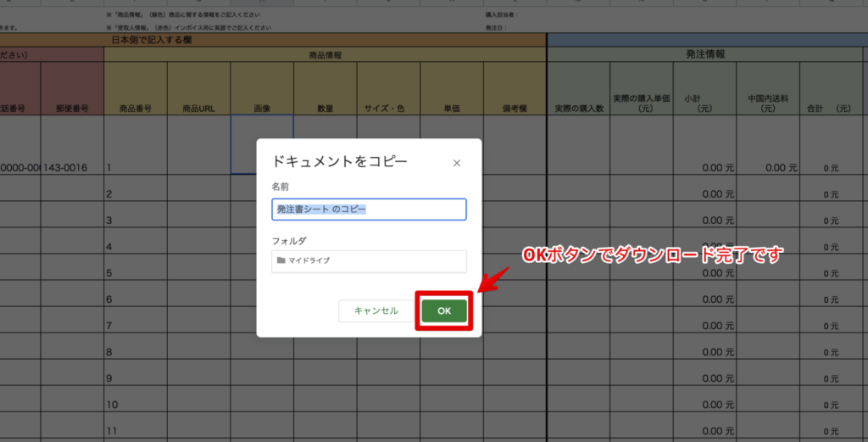Click the cell showing 143-0016
868x442 pixels.
coord(72,145)
